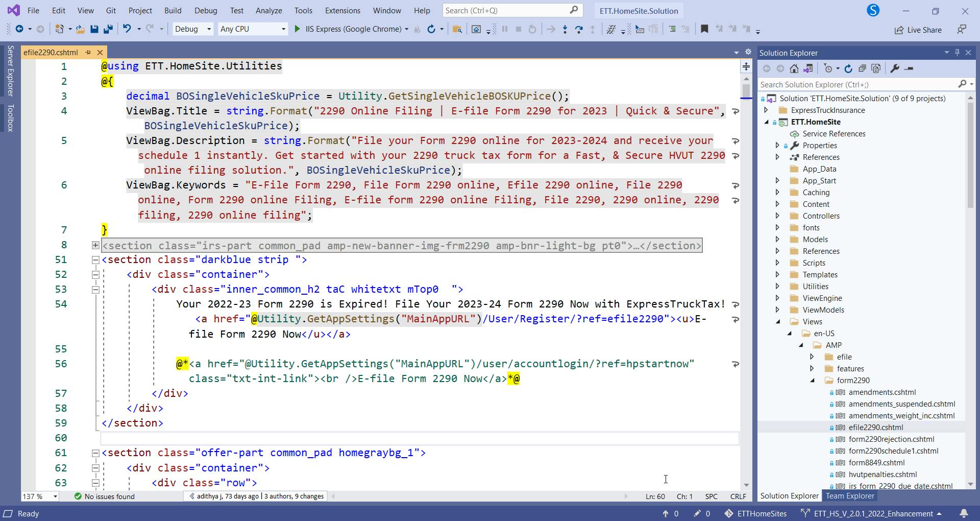
Task: Click the increase indent icon in the toolbar
Action: pos(672,29)
